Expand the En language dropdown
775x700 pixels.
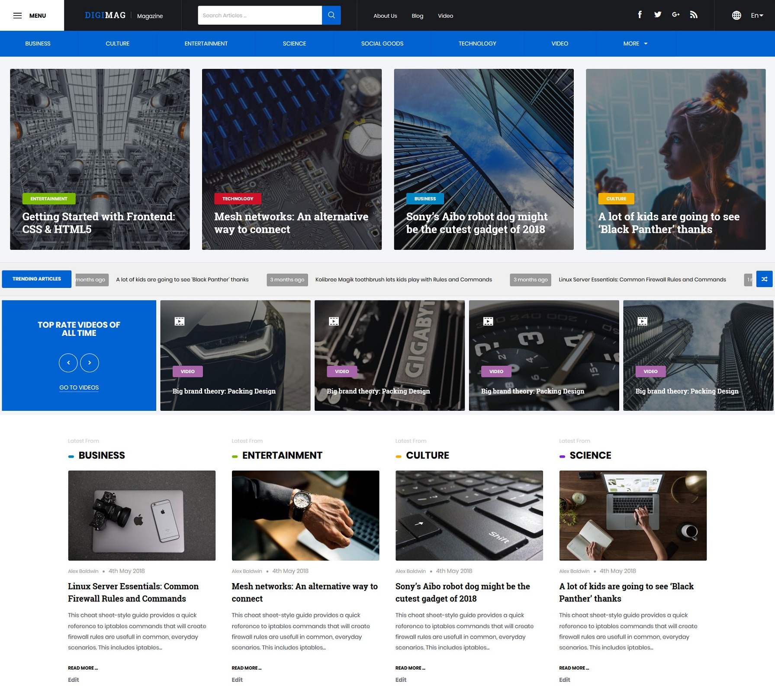point(757,16)
